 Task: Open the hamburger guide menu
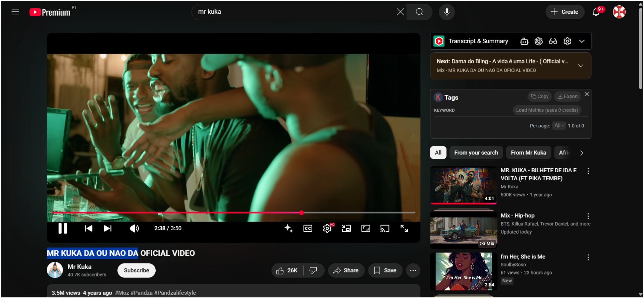(15, 12)
